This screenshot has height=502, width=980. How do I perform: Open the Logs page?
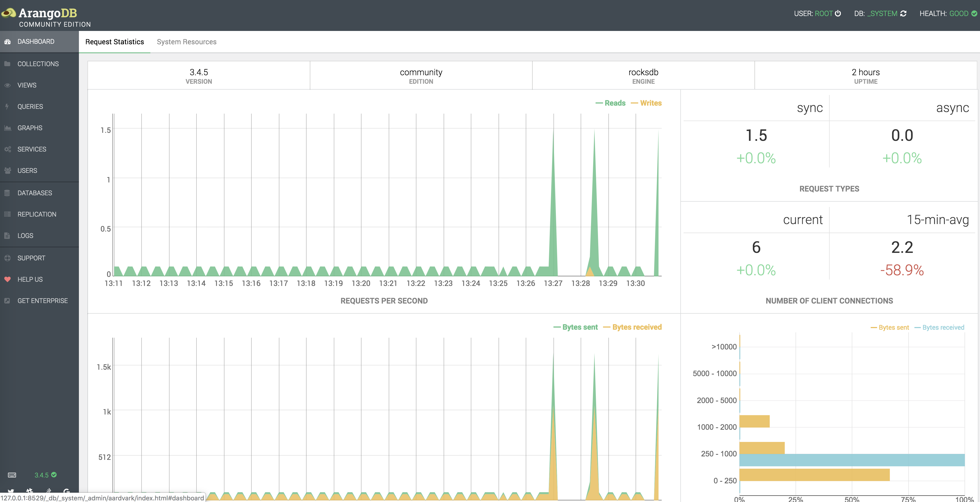25,236
